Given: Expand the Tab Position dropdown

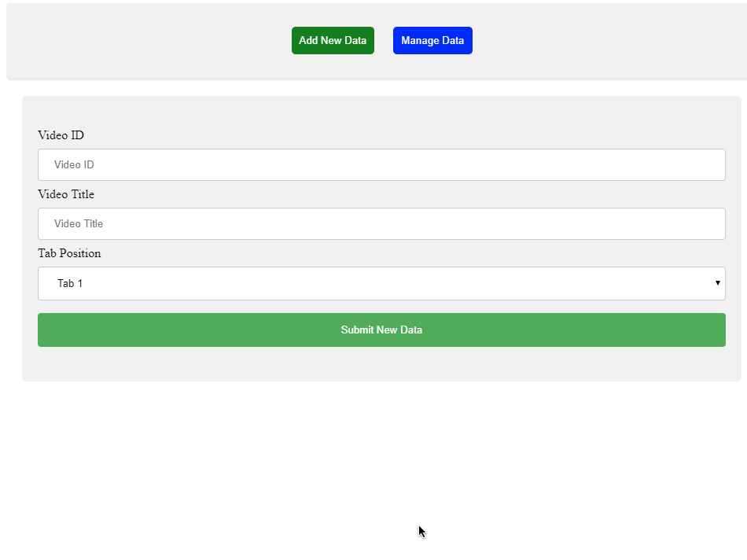Looking at the screenshot, I should coord(381,283).
